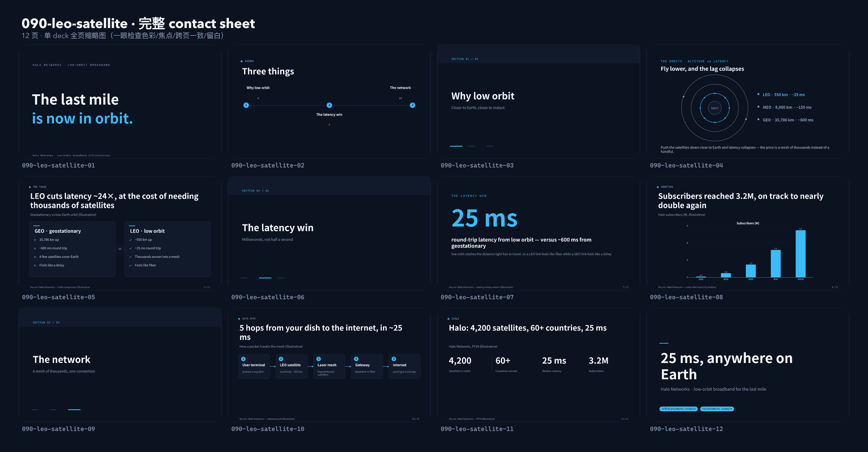Click the X mark beside '35,786 km up'
Image resolution: width=868 pixels, height=452 pixels.
pyautogui.click(x=35, y=240)
